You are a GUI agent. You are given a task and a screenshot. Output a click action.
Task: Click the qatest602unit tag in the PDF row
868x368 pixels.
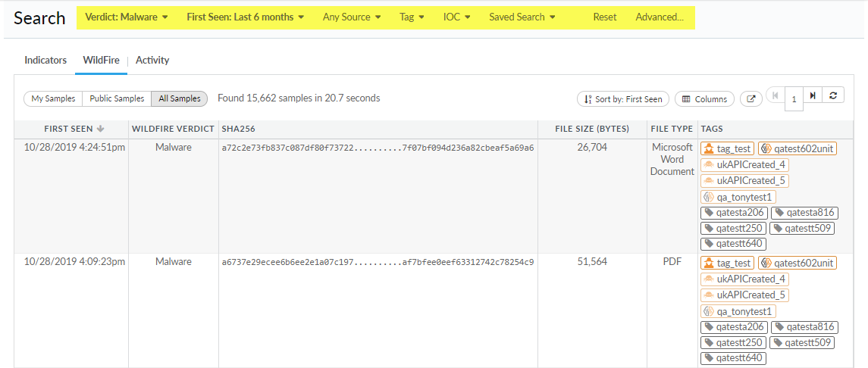[797, 263]
